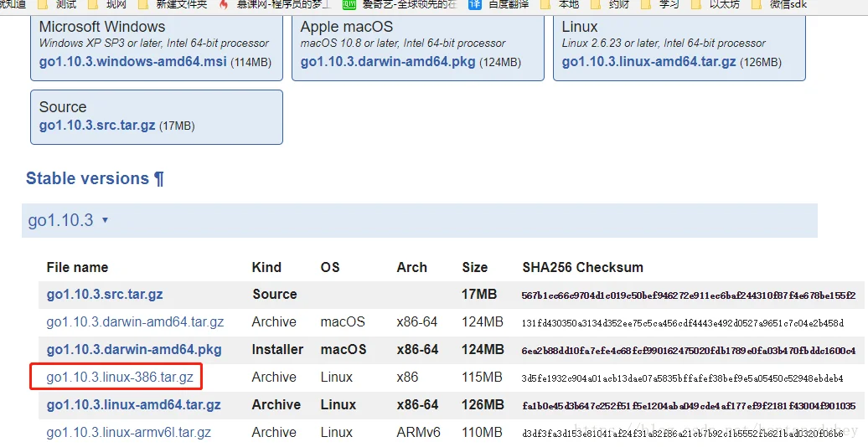Click the Kind column header

tap(266, 267)
